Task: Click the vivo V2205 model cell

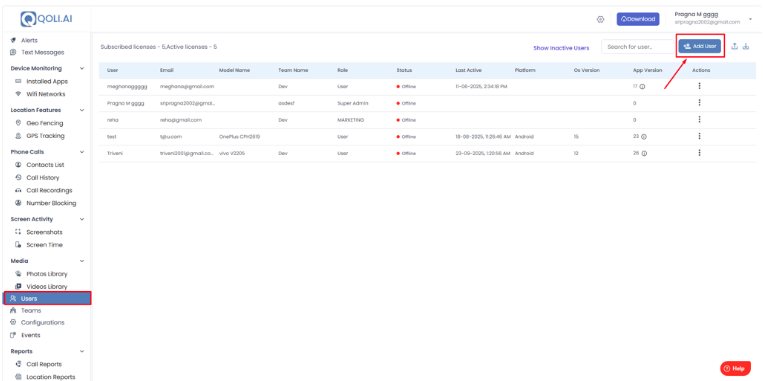Action: (x=232, y=153)
